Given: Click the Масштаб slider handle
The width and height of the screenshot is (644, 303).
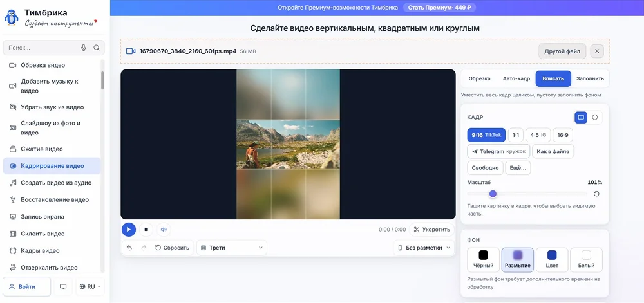Looking at the screenshot, I should pos(493,194).
